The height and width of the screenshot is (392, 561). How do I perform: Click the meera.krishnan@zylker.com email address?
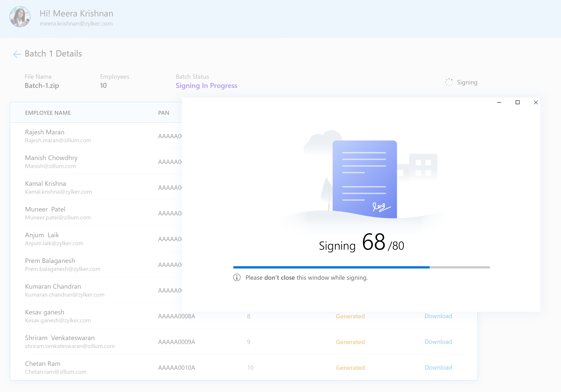[76, 24]
